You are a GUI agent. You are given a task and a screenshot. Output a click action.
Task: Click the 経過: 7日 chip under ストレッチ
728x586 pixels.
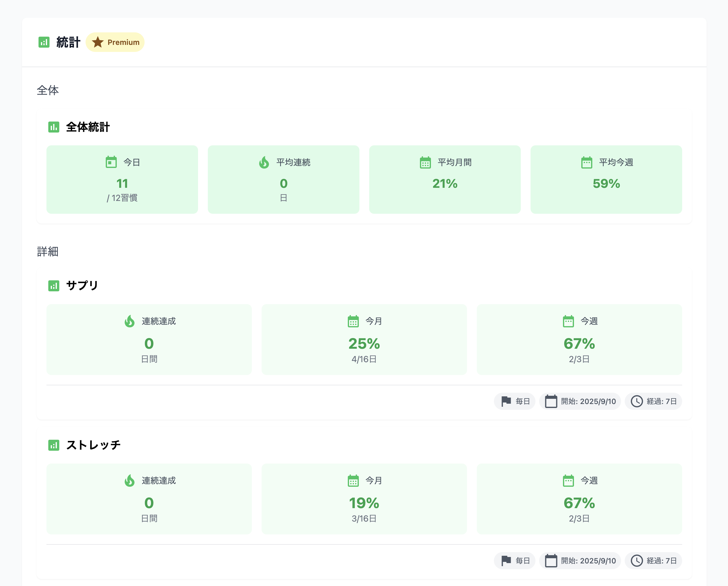[653, 561]
